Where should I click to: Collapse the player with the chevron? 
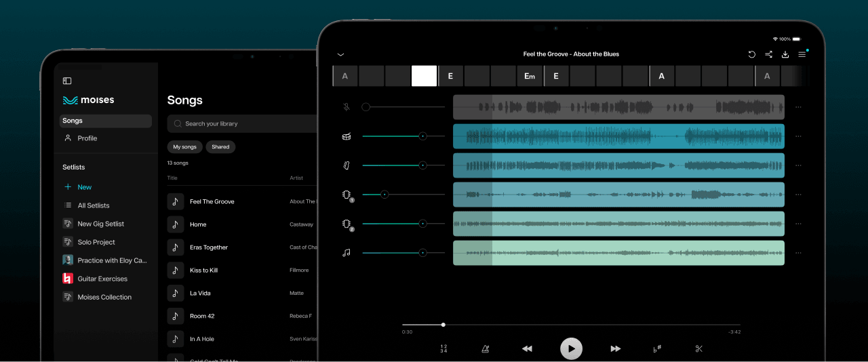[340, 54]
